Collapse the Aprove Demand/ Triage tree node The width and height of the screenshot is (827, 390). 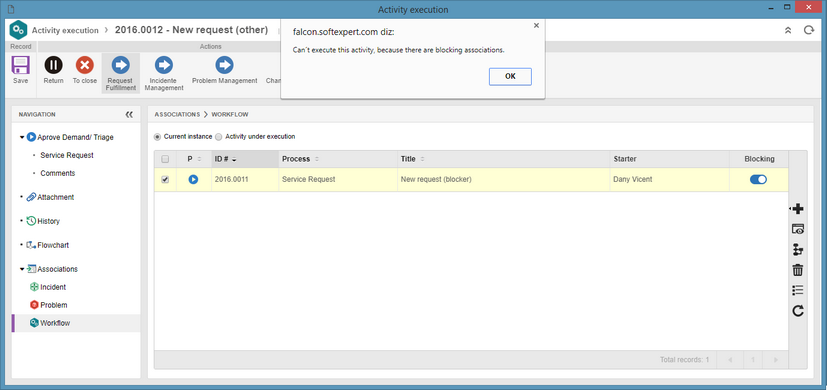(x=22, y=137)
